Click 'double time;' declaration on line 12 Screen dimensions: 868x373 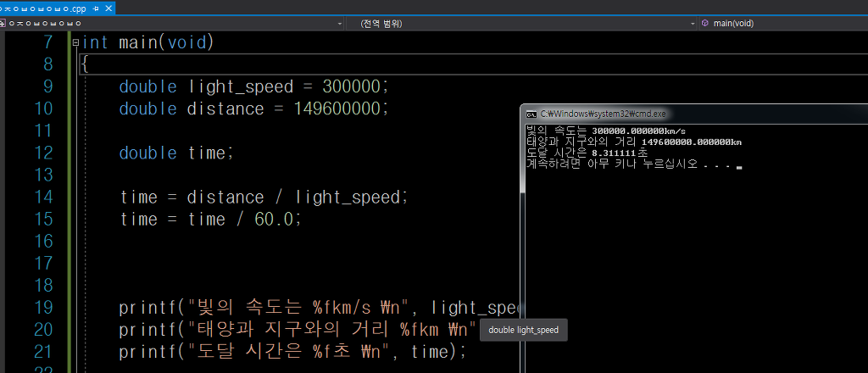coord(176,153)
